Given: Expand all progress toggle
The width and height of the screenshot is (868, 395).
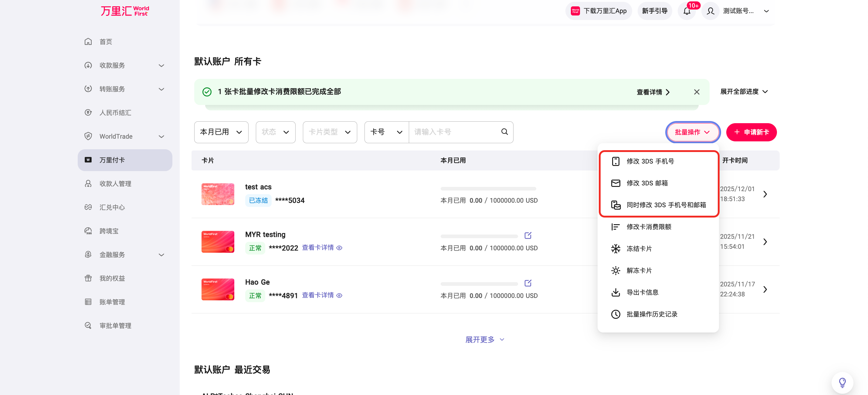Looking at the screenshot, I should (744, 92).
